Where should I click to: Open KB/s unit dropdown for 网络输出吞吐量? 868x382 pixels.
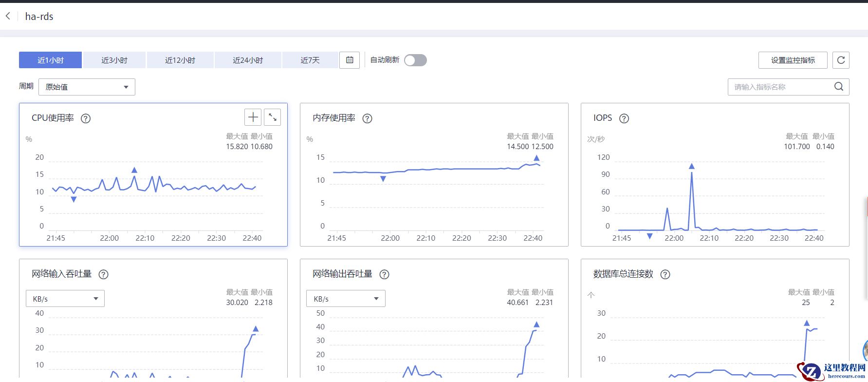(346, 299)
